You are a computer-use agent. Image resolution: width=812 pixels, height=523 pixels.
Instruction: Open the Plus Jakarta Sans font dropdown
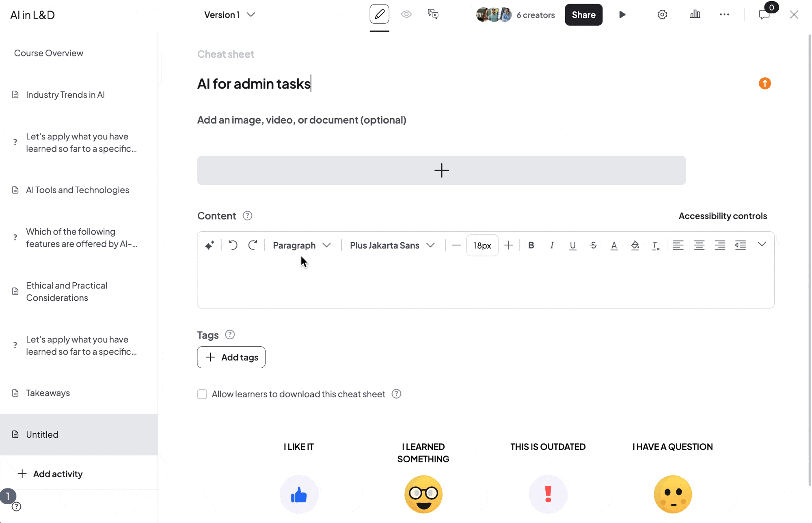tap(392, 245)
